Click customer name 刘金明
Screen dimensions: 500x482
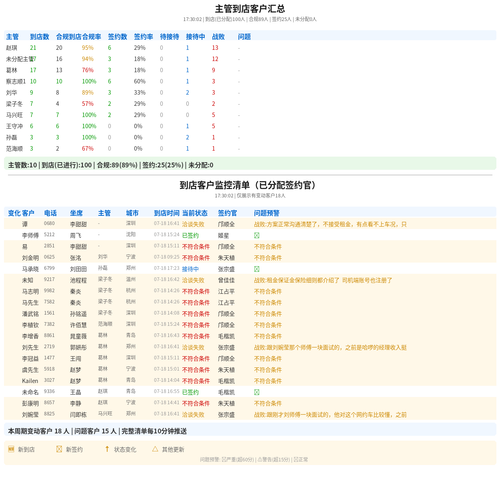point(30,258)
